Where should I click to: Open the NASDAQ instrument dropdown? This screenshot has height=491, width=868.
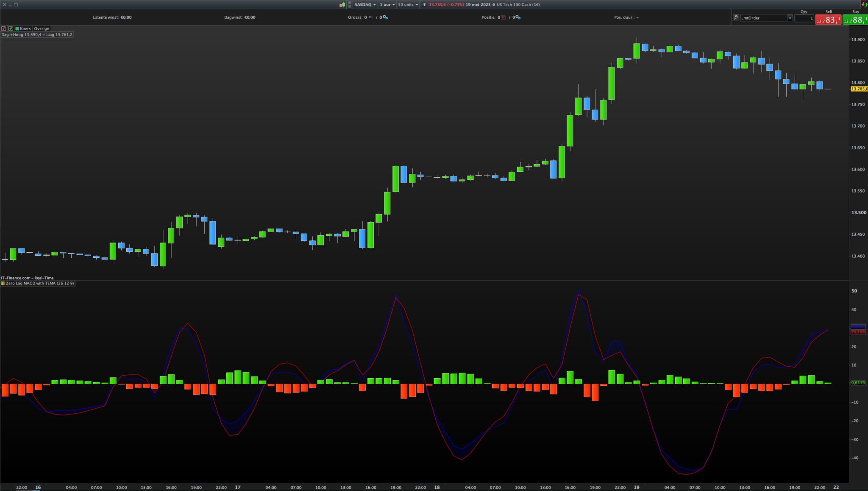tap(365, 5)
